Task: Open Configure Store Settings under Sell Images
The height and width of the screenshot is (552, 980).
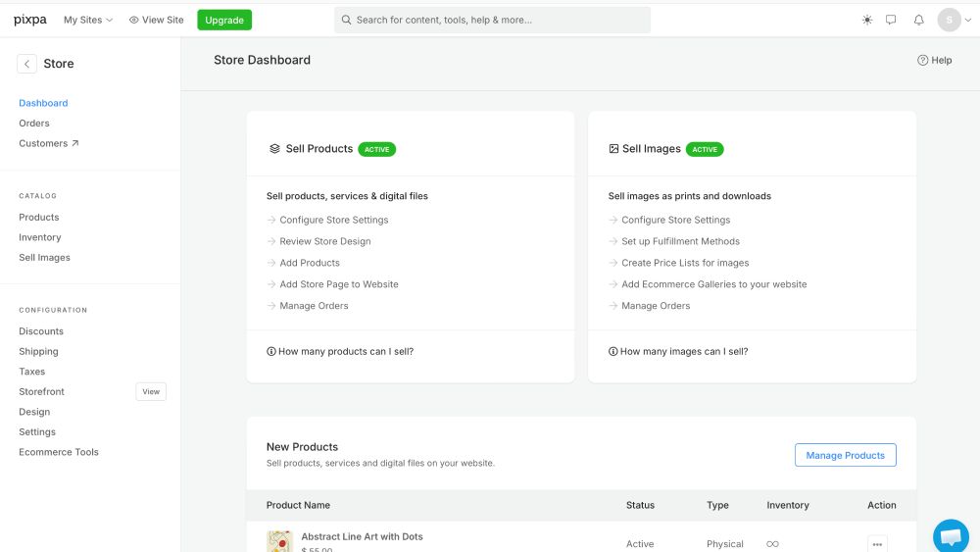Action: point(675,220)
